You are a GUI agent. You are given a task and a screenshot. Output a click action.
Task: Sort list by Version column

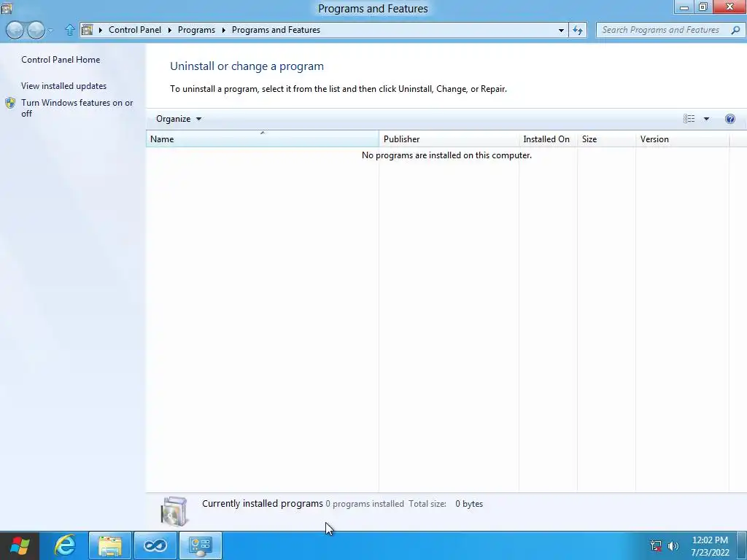(682, 139)
